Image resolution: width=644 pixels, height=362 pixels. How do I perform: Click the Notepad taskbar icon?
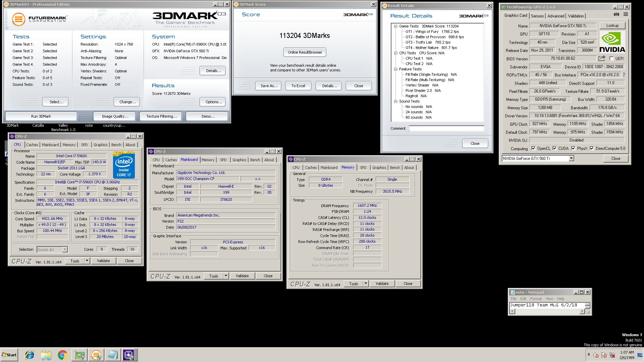(x=112, y=355)
